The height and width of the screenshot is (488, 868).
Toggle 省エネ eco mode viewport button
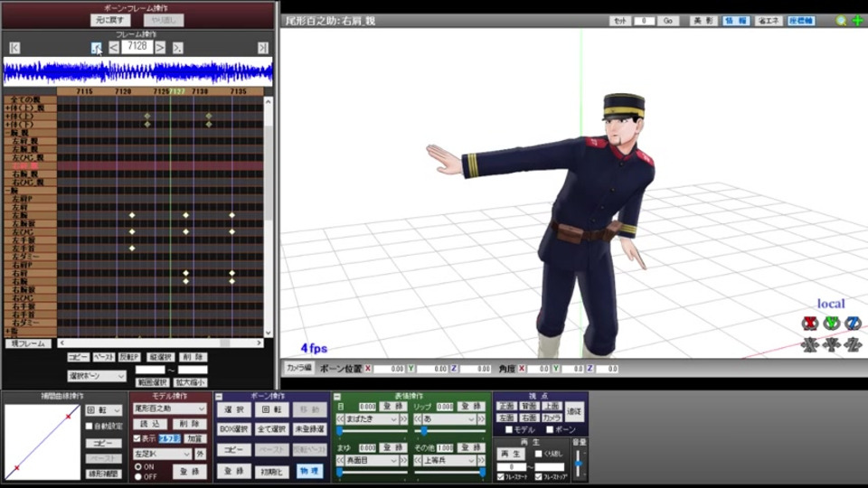point(769,21)
